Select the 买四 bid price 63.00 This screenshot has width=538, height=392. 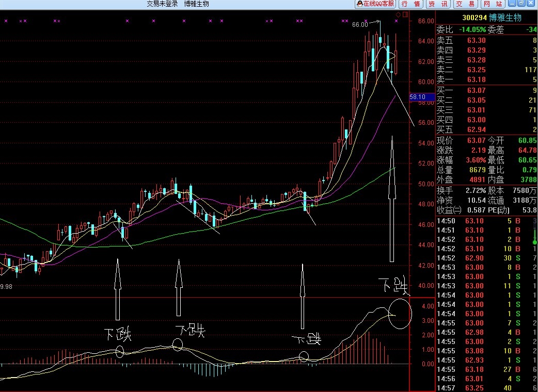(476, 120)
